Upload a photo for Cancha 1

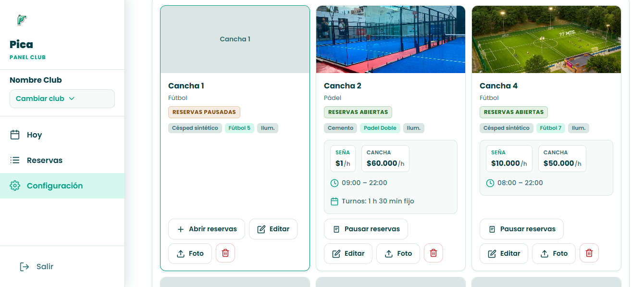[x=190, y=254]
